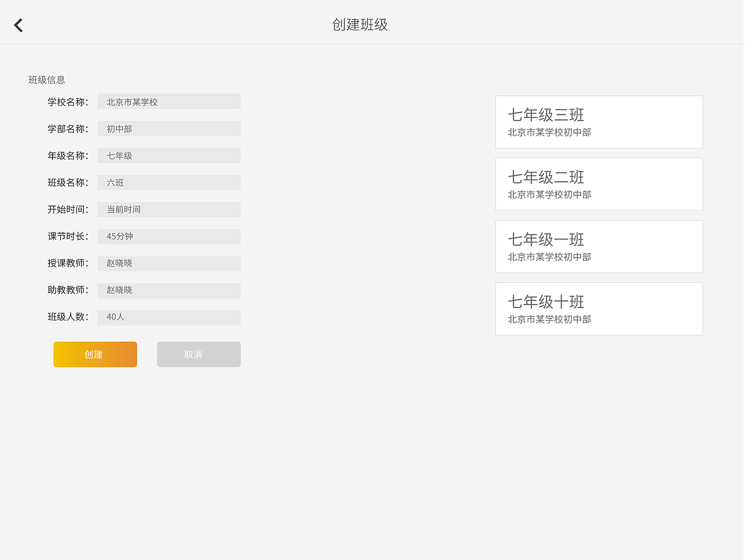Open the 七年级二班 class card
Image resolution: width=747 pixels, height=560 pixels.
[599, 184]
